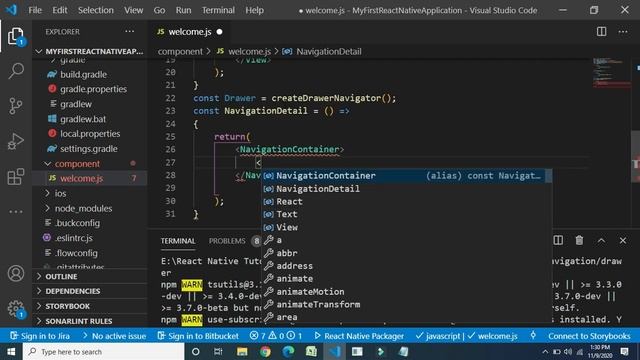
Task: Open editor more actions ellipsis menu
Action: [623, 31]
